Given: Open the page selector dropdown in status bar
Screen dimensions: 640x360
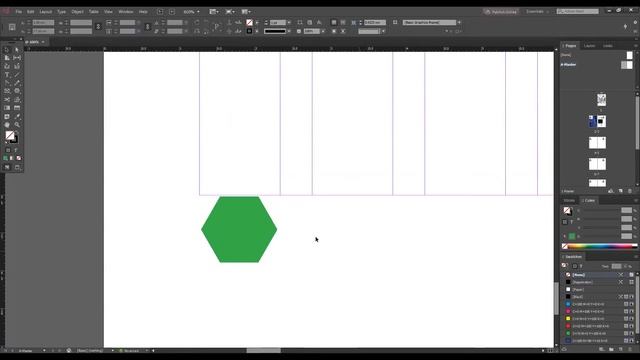Looking at the screenshot, I should [44, 350].
